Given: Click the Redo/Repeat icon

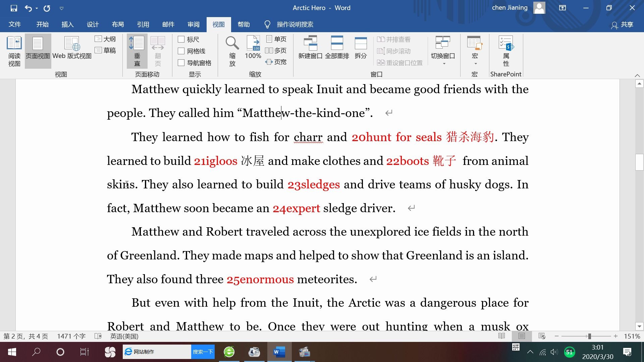Looking at the screenshot, I should (47, 8).
